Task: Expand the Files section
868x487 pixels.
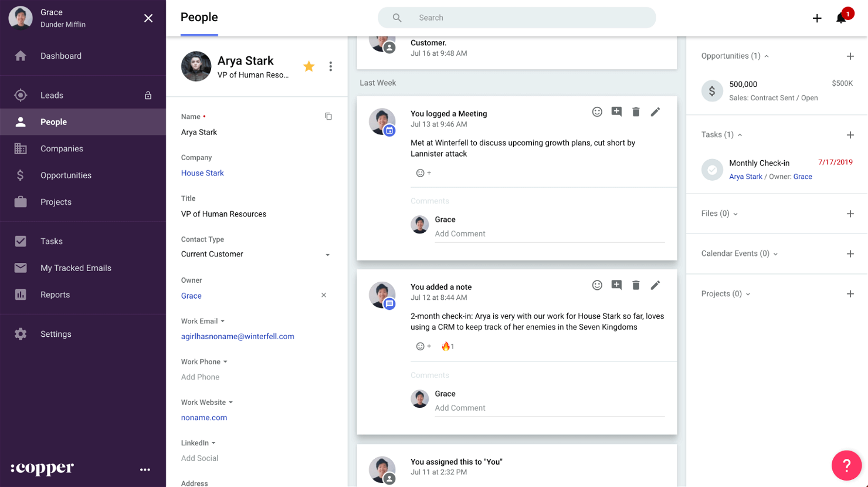Action: pos(735,214)
